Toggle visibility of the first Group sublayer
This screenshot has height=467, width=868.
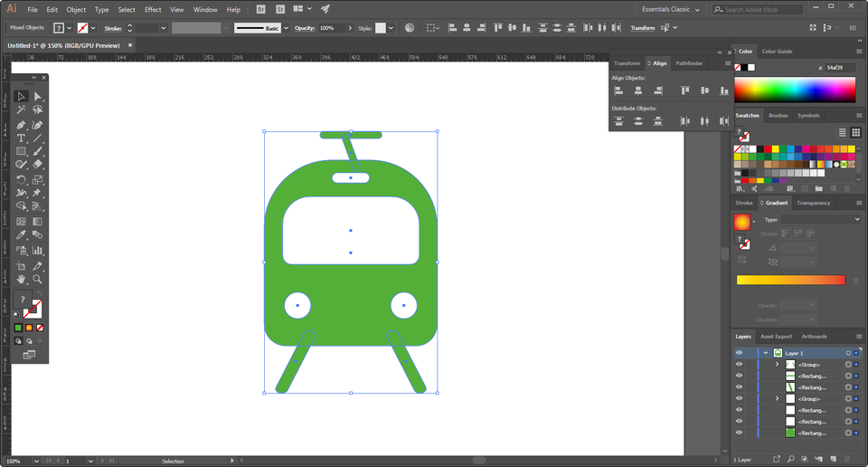point(739,365)
